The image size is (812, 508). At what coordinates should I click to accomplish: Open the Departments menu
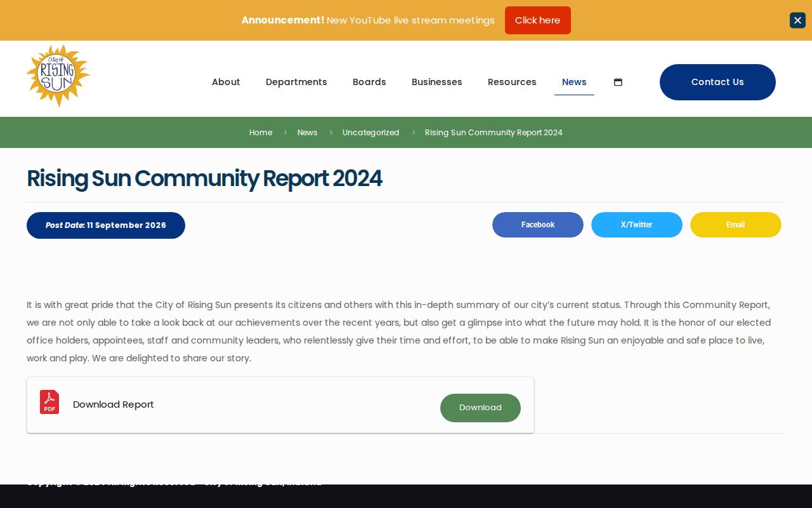click(x=296, y=82)
